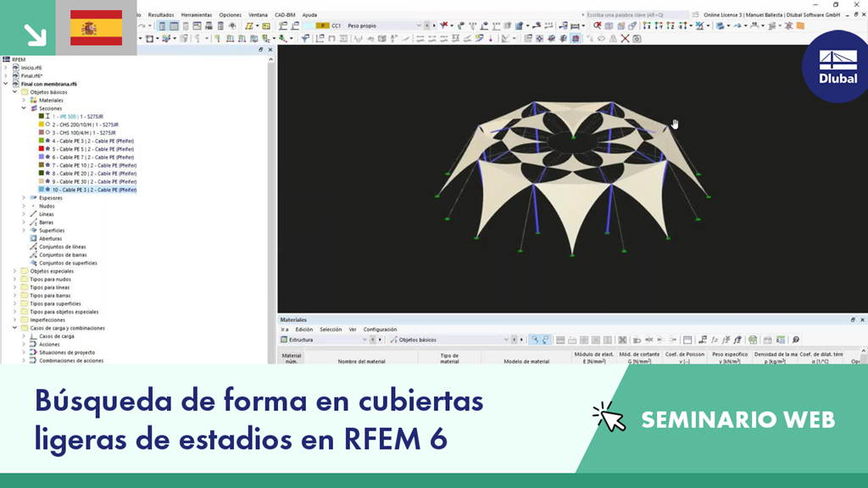Click the Selección menu in Materiales panel

click(x=331, y=330)
